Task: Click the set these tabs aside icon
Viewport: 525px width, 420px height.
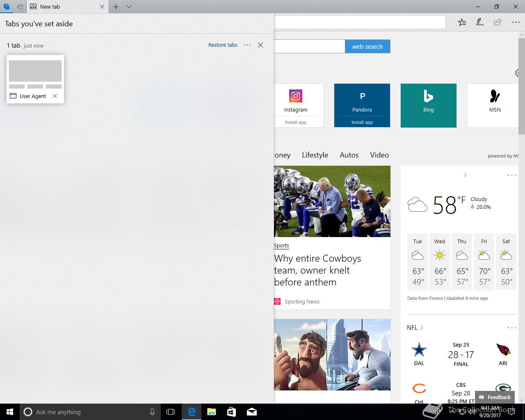Action: (20, 7)
